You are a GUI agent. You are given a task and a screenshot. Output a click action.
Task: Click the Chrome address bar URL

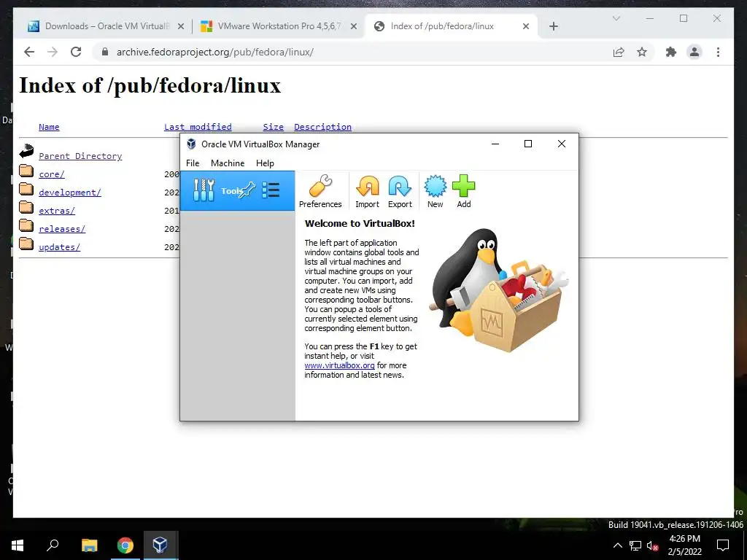point(215,52)
